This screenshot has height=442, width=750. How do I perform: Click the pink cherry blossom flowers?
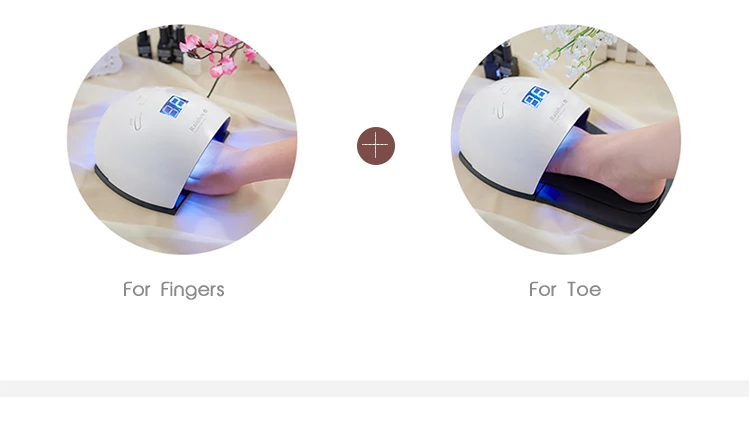218,54
